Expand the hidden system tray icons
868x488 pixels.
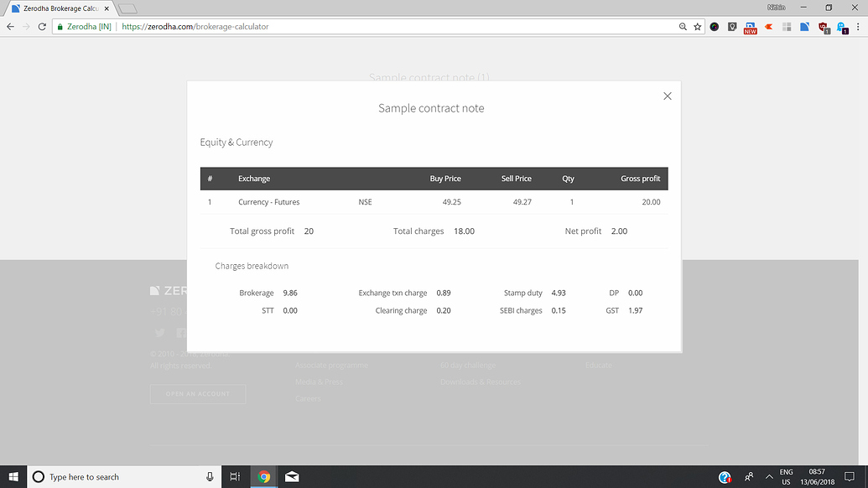pyautogui.click(x=768, y=476)
